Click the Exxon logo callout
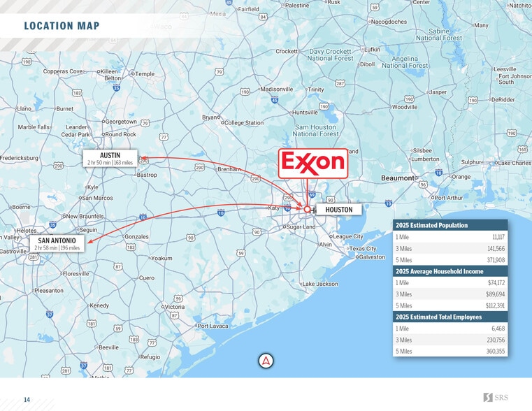532x411 pixels. click(312, 163)
